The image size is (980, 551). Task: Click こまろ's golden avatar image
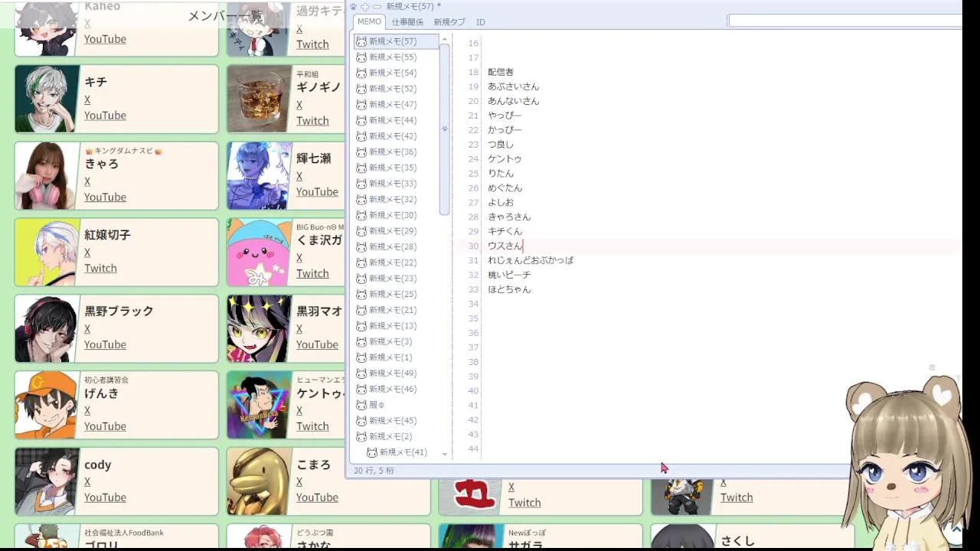259,481
